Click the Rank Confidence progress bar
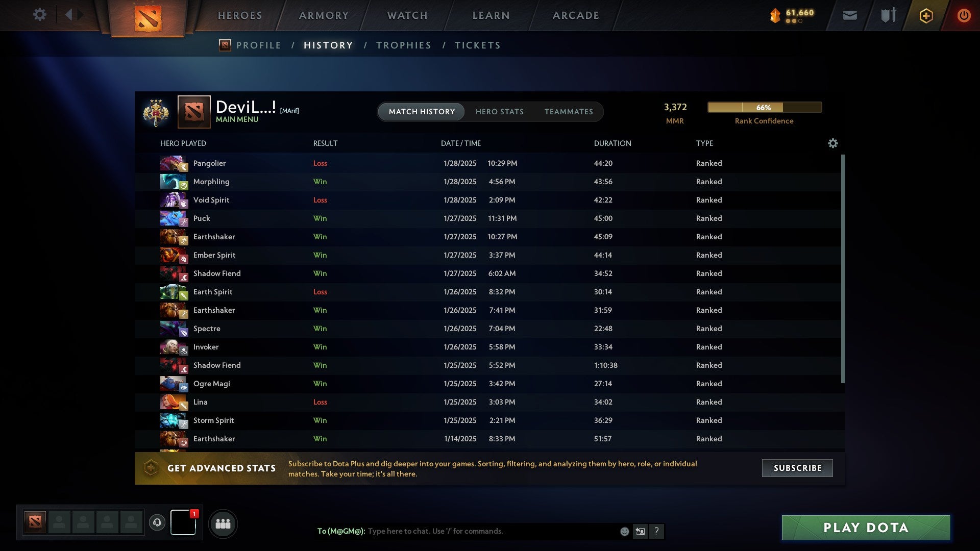 [x=765, y=107]
